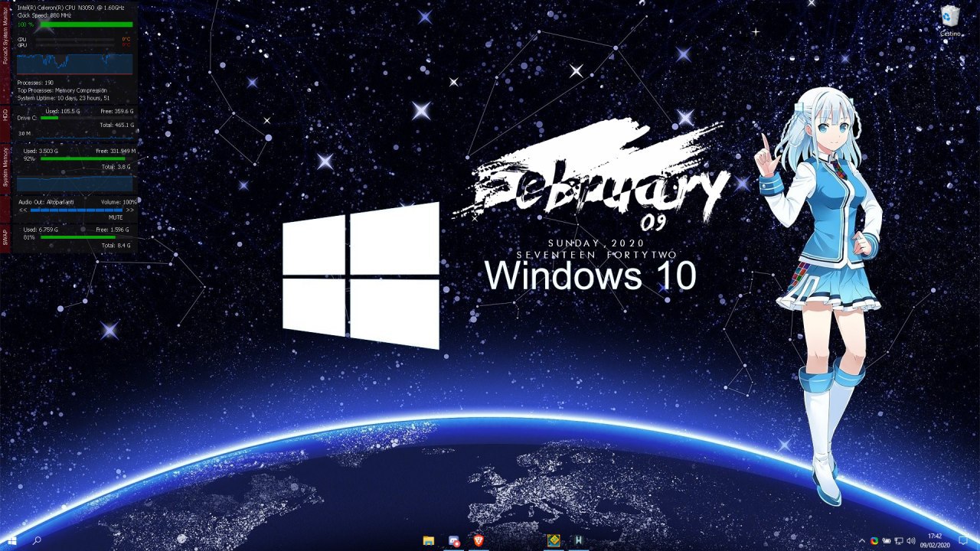Open the Cestino recycle bin icon

pos(950,21)
